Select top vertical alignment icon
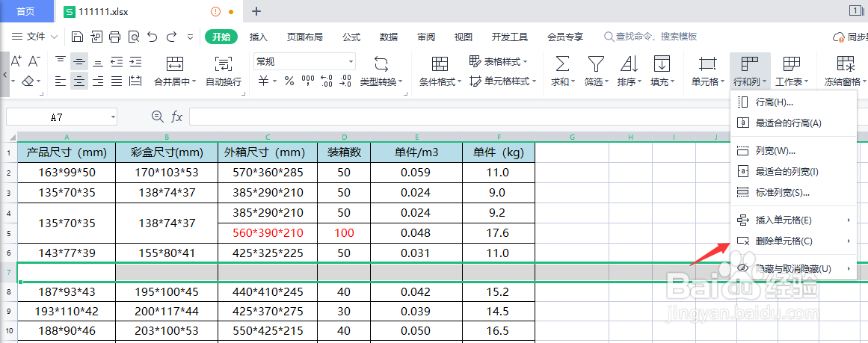868x343 pixels. point(61,61)
